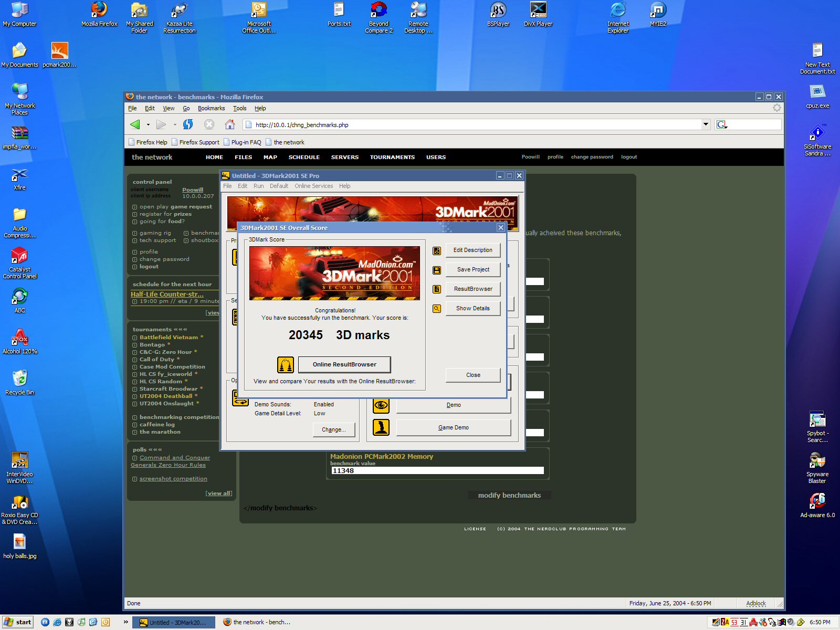Click the Firefox Stop button
840x630 pixels.
[x=209, y=124]
